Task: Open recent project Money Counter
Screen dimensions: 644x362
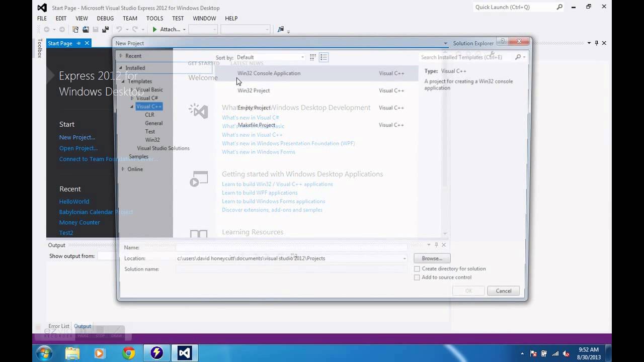Action: 79,223
